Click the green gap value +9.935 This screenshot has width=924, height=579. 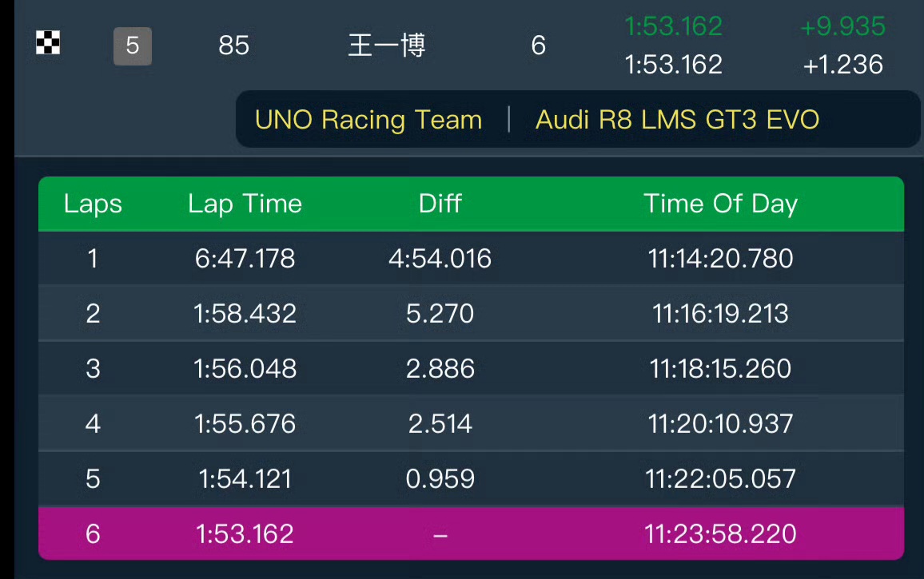[842, 26]
